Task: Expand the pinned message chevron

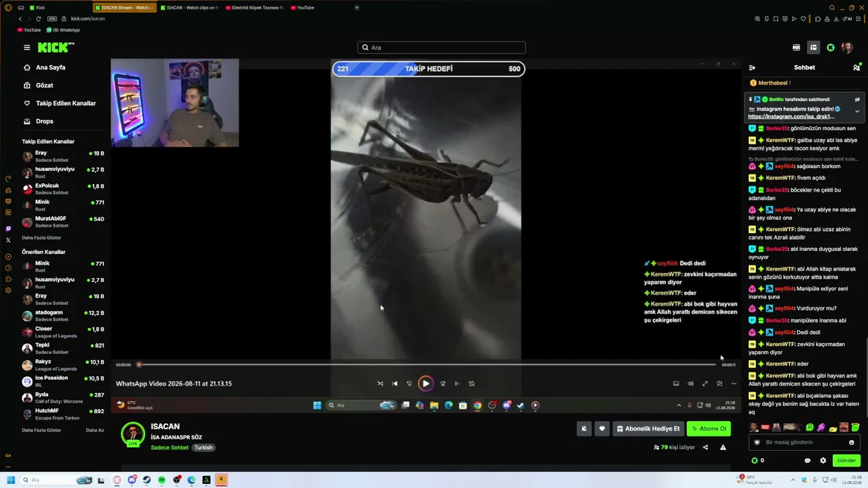Action: tap(857, 111)
